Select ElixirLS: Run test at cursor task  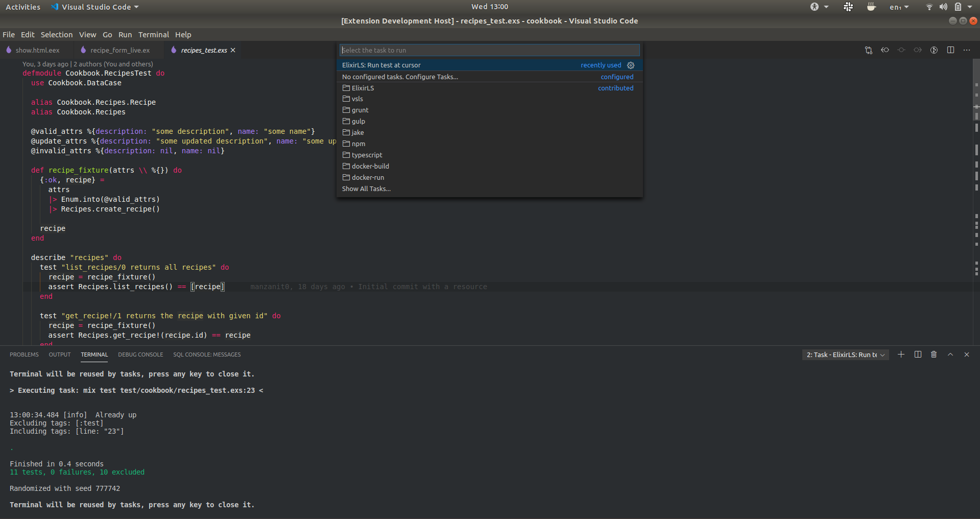click(x=489, y=65)
